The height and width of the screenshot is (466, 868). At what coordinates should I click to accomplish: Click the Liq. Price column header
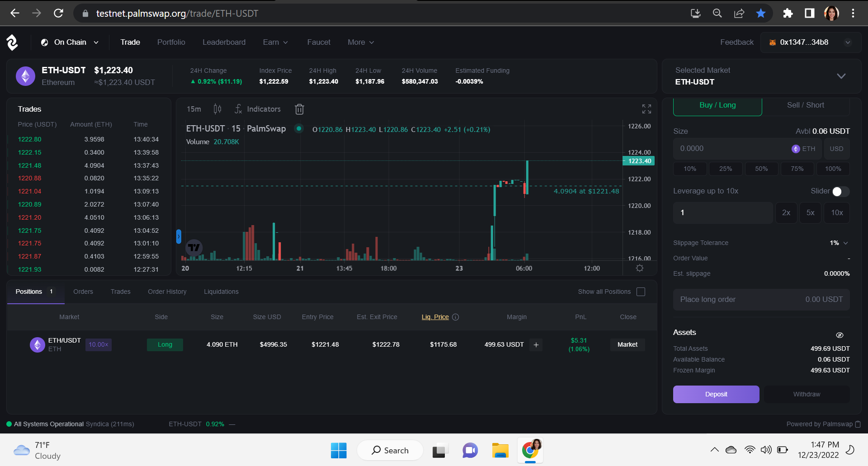coord(435,317)
